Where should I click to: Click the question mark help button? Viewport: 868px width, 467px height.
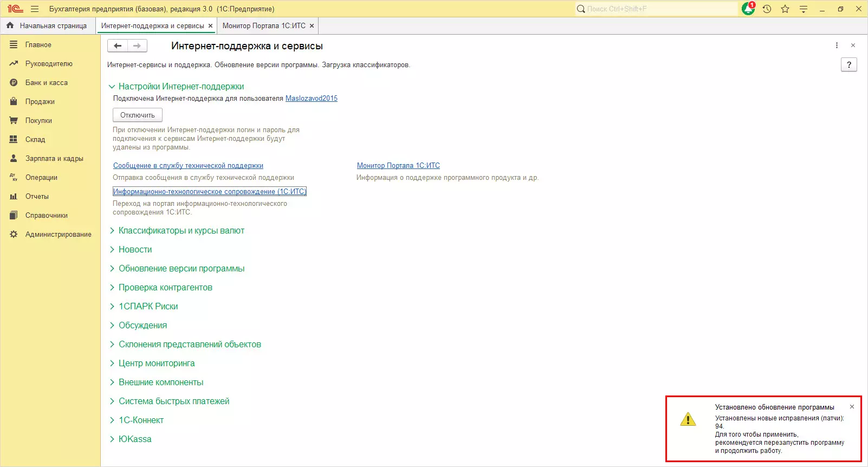point(849,65)
